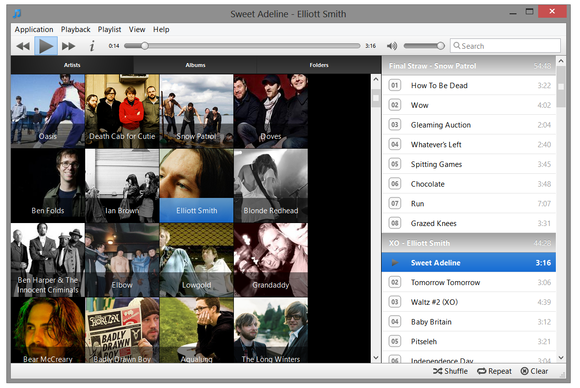
Task: Skip to the previous track button
Action: [23, 46]
